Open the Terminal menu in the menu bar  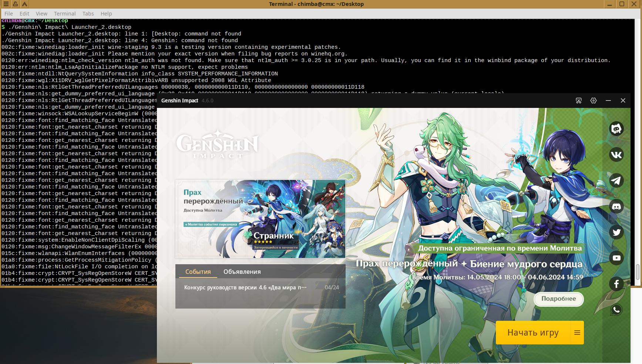coord(65,14)
